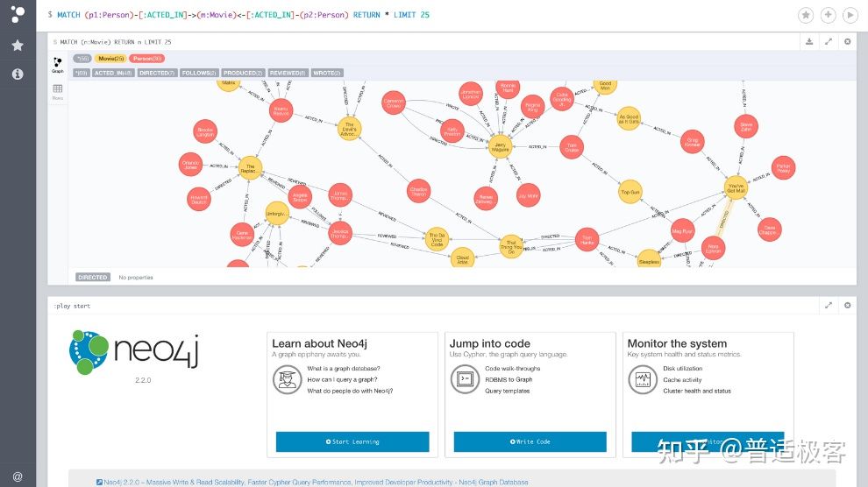Viewport: 868px width, 487px height.
Task: Select the Jerry Maguire movie node
Action: pos(500,147)
